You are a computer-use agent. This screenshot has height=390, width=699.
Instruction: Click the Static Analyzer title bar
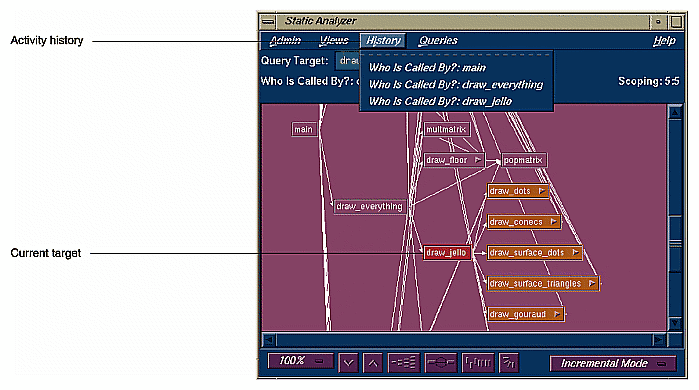coord(463,21)
